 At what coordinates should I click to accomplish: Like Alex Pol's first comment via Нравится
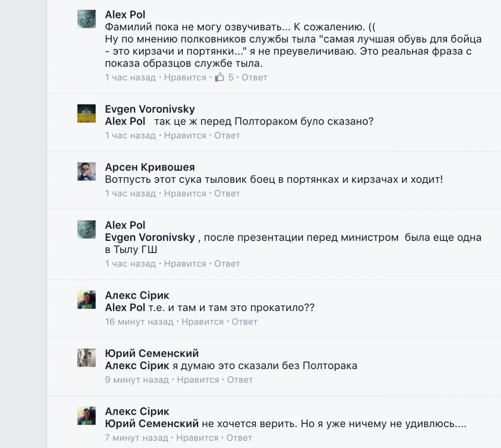(x=185, y=77)
